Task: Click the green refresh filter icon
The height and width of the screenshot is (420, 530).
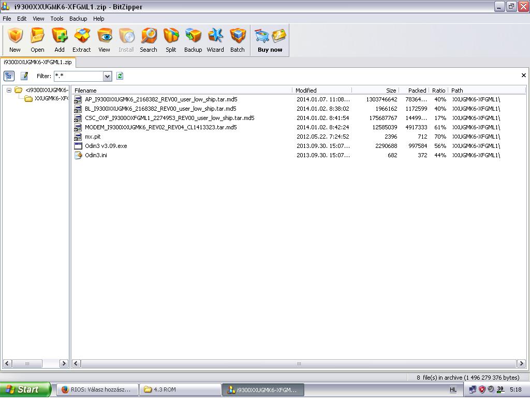Action: [x=120, y=76]
